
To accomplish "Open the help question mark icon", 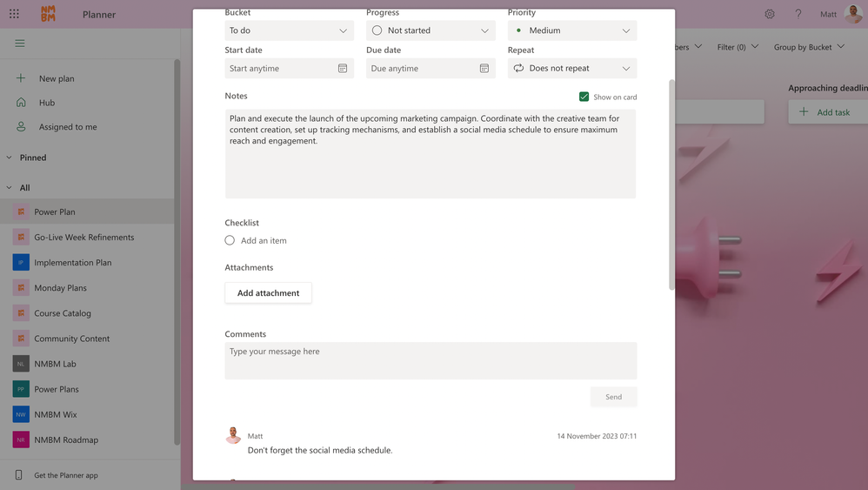I will click(x=798, y=14).
